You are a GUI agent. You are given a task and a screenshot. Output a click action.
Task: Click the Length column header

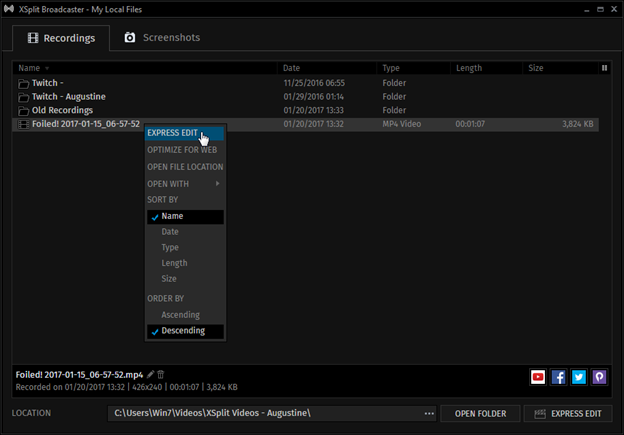pos(486,68)
